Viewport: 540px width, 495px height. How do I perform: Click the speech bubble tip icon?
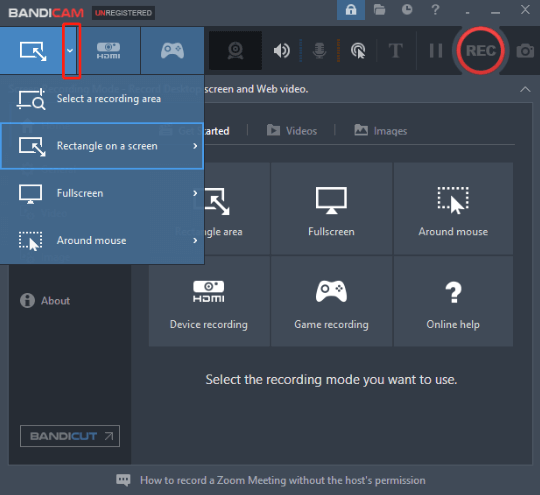point(123,480)
